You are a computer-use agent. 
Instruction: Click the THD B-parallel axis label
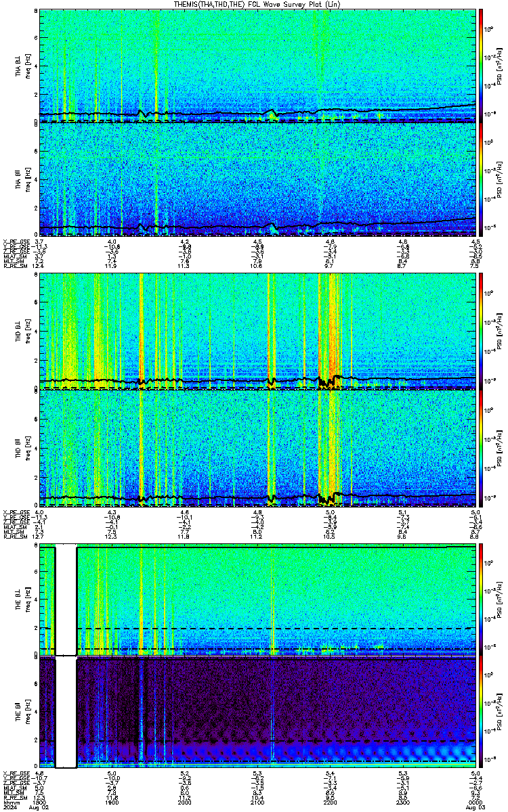[19, 449]
